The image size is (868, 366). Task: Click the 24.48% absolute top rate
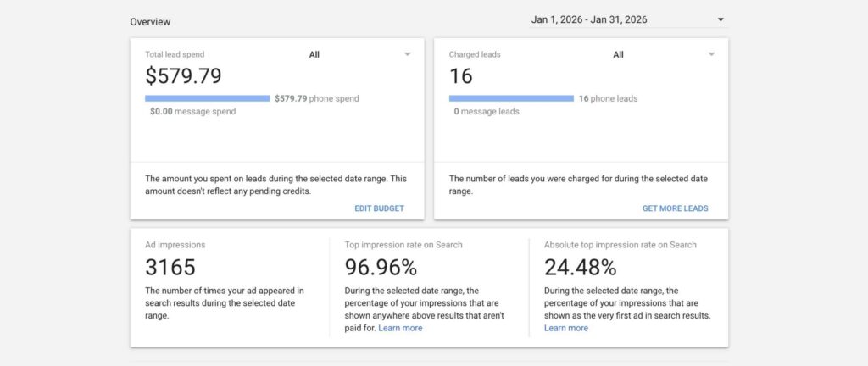click(580, 268)
